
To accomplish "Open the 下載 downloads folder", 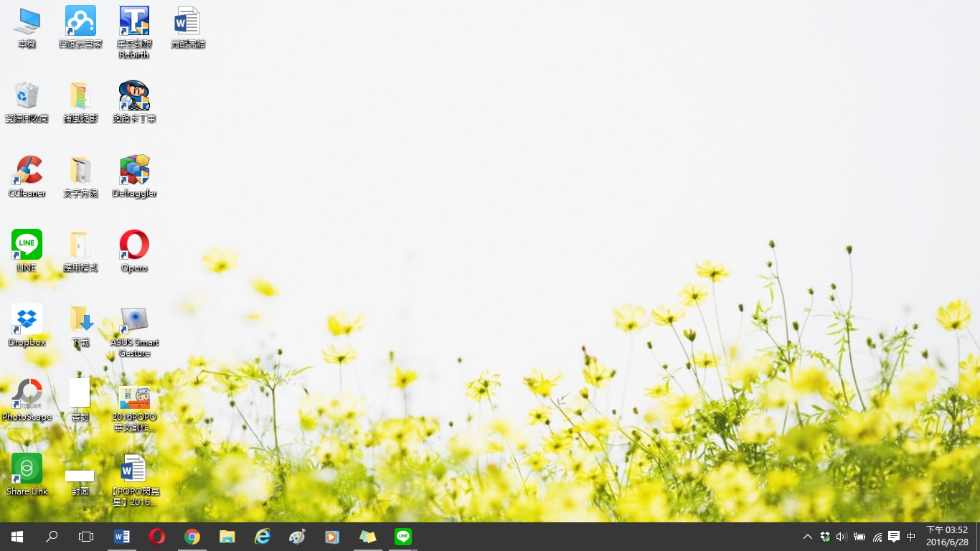I will pyautogui.click(x=80, y=326).
